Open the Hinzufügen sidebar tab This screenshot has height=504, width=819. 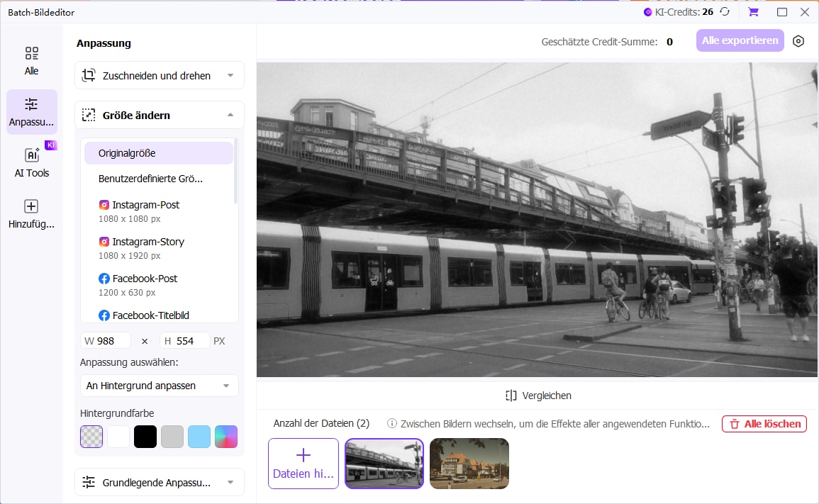coord(31,213)
